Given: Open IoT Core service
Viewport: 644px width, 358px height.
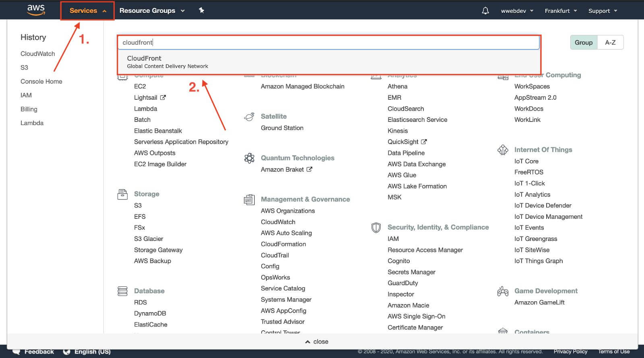Looking at the screenshot, I should pyautogui.click(x=526, y=161).
